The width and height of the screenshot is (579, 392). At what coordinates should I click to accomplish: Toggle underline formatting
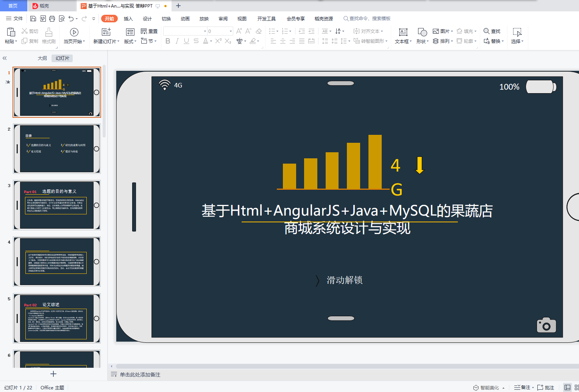[187, 41]
